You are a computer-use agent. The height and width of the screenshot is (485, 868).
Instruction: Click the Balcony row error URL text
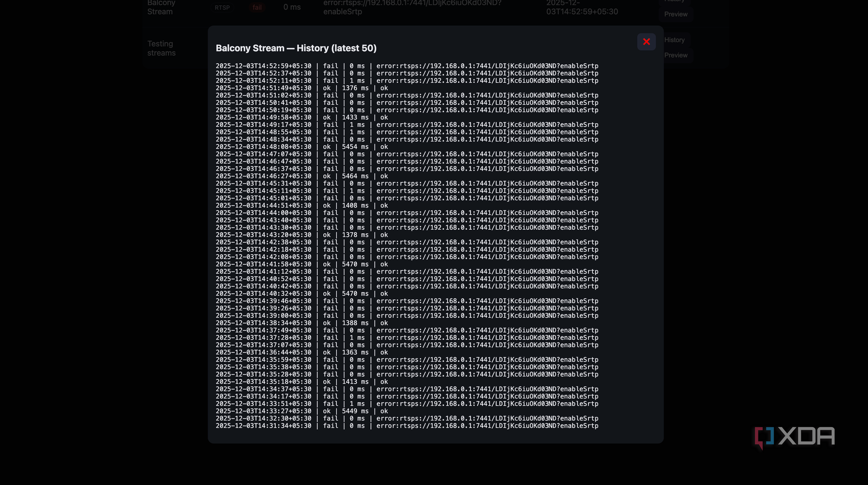click(x=412, y=7)
